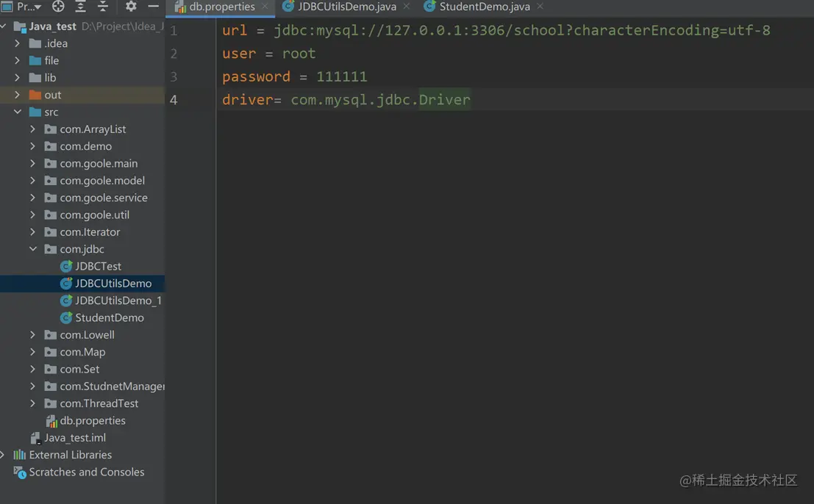814x504 pixels.
Task: Switch to the StudentDemo.java tab
Action: pyautogui.click(x=485, y=7)
